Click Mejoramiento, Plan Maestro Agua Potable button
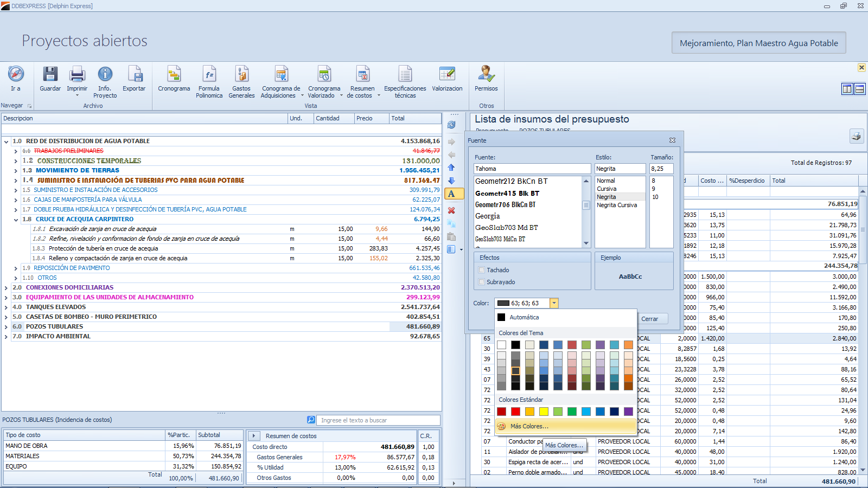This screenshot has width=868, height=488. [x=758, y=43]
